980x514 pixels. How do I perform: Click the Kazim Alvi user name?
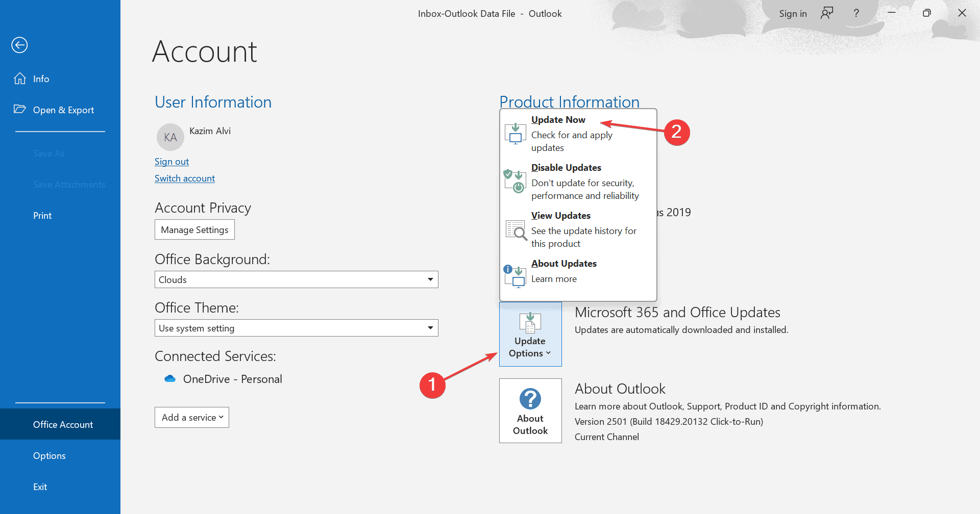coord(210,131)
